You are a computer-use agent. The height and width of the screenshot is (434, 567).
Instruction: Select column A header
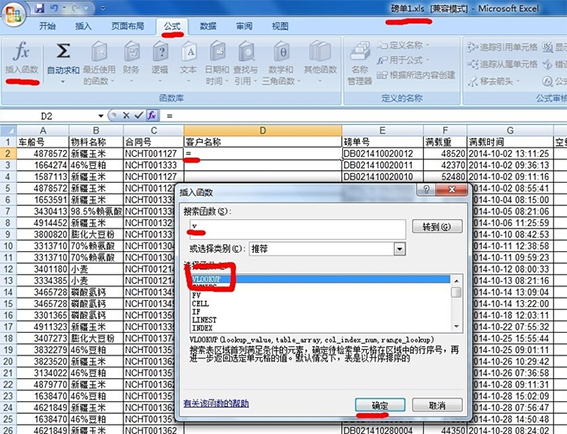click(x=43, y=130)
